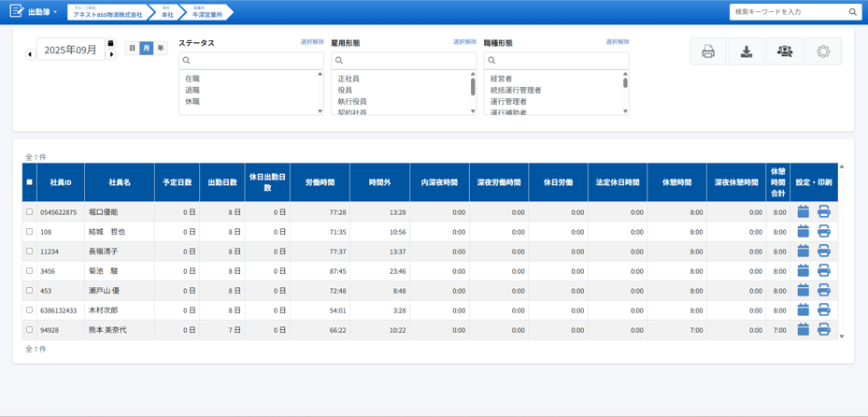Print attendance for 堀口優能
Viewport: 868px width, 417px height.
click(824, 211)
